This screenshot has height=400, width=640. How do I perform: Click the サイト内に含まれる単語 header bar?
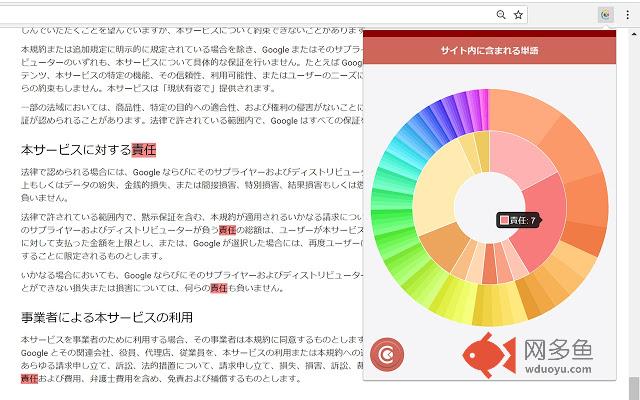[x=489, y=51]
